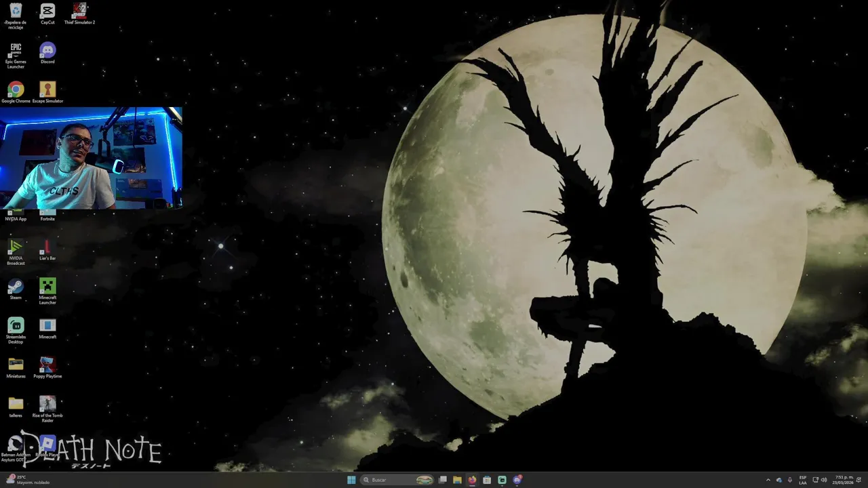The width and height of the screenshot is (868, 488).
Task: Open Google Chrome desktop icon
Action: coord(16,93)
